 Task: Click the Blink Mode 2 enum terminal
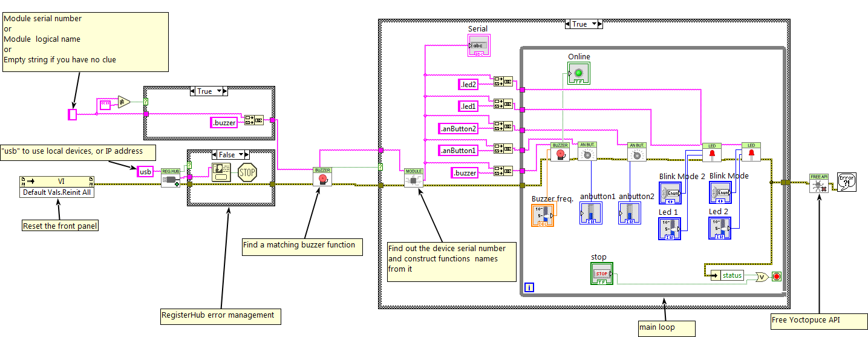tap(670, 192)
